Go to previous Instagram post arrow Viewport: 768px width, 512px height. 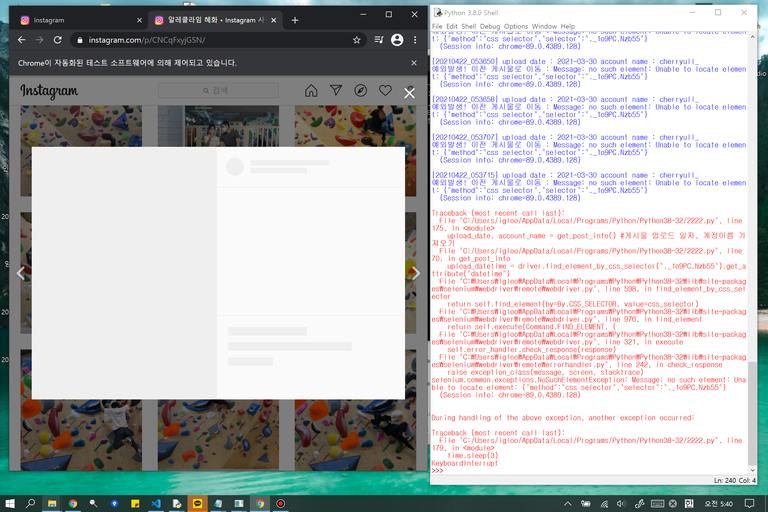pyautogui.click(x=21, y=273)
